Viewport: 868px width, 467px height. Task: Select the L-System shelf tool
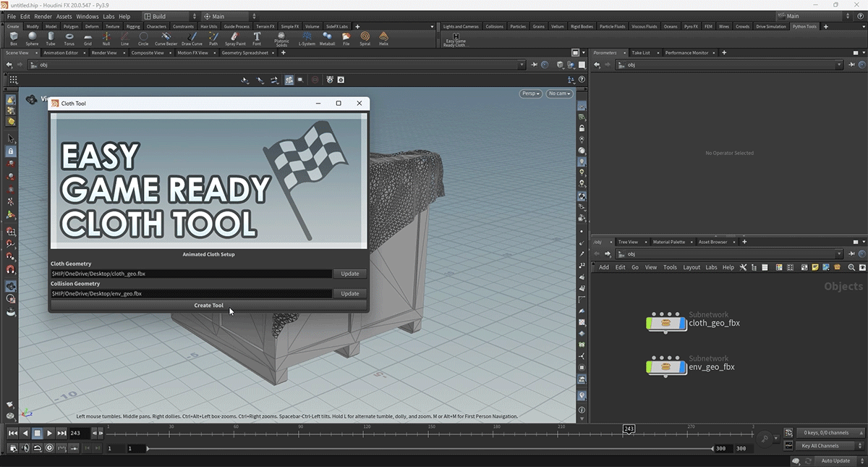pos(307,38)
